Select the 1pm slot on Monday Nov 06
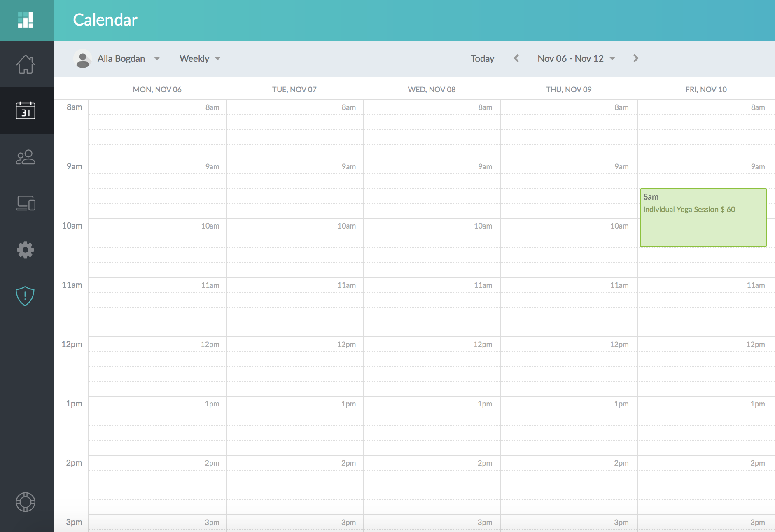Image resolution: width=775 pixels, height=532 pixels. (x=157, y=404)
